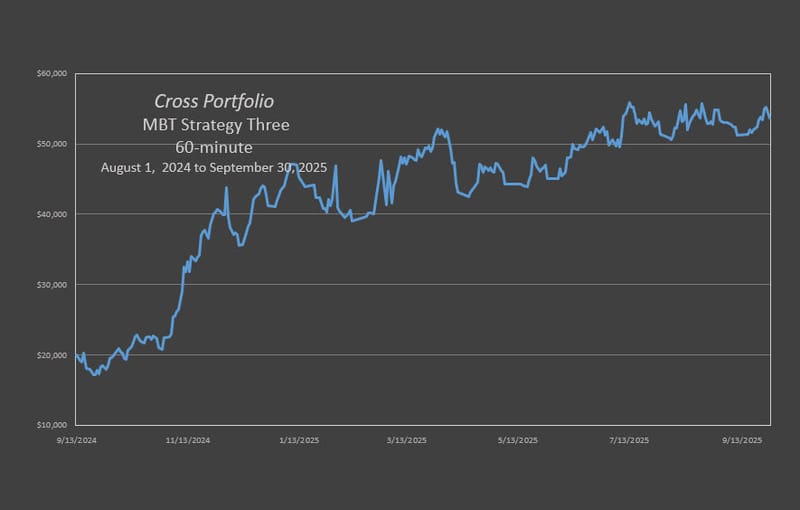Select the 11/13/2024 x-axis date label
Screen dimensions: 800x510
coord(188,440)
